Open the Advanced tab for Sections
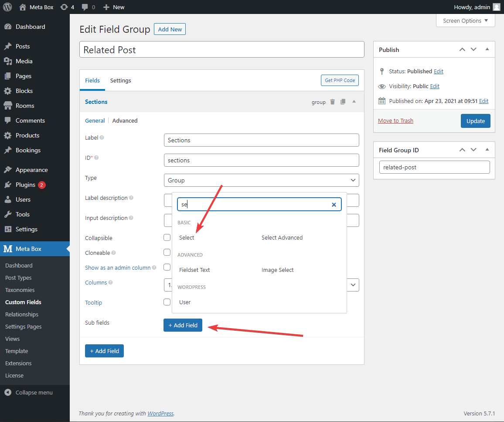The width and height of the screenshot is (504, 422). click(125, 120)
